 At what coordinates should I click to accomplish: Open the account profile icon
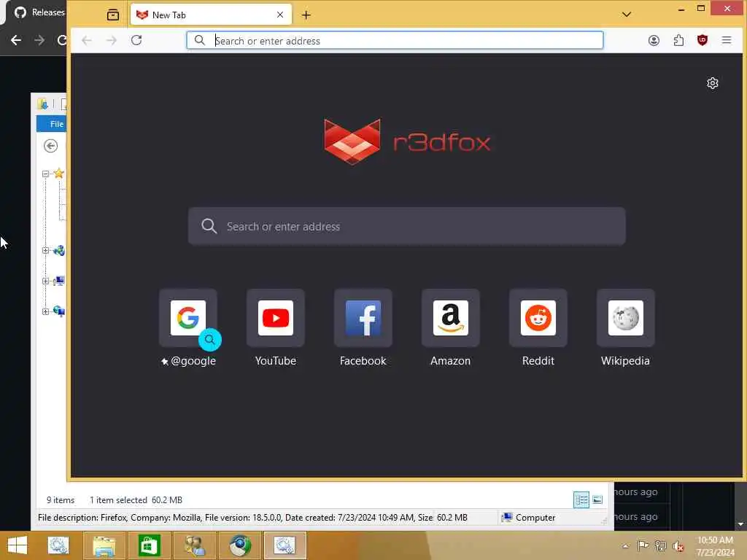(x=654, y=41)
